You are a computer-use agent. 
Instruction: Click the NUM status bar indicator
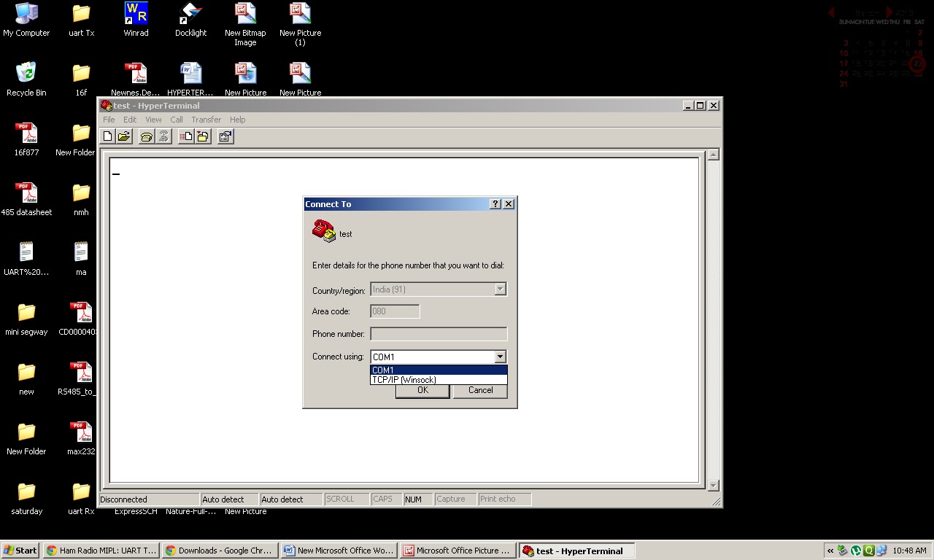(x=413, y=499)
